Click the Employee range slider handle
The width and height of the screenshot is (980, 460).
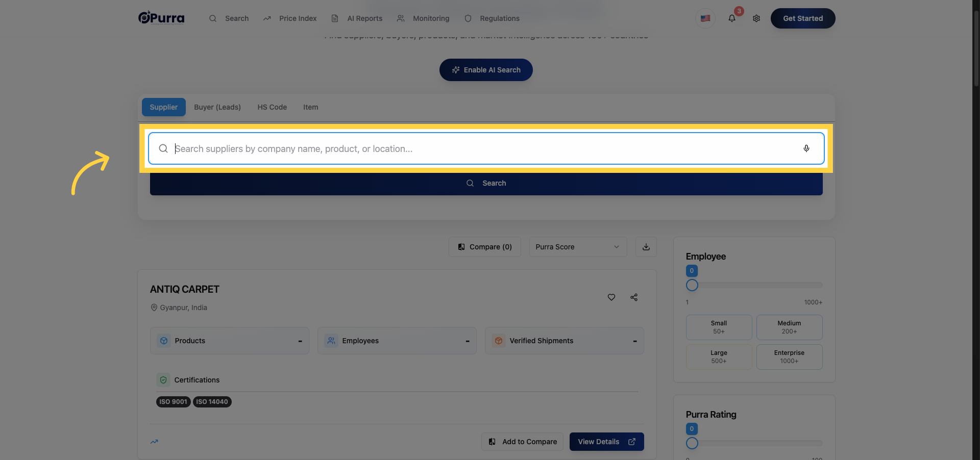point(692,285)
